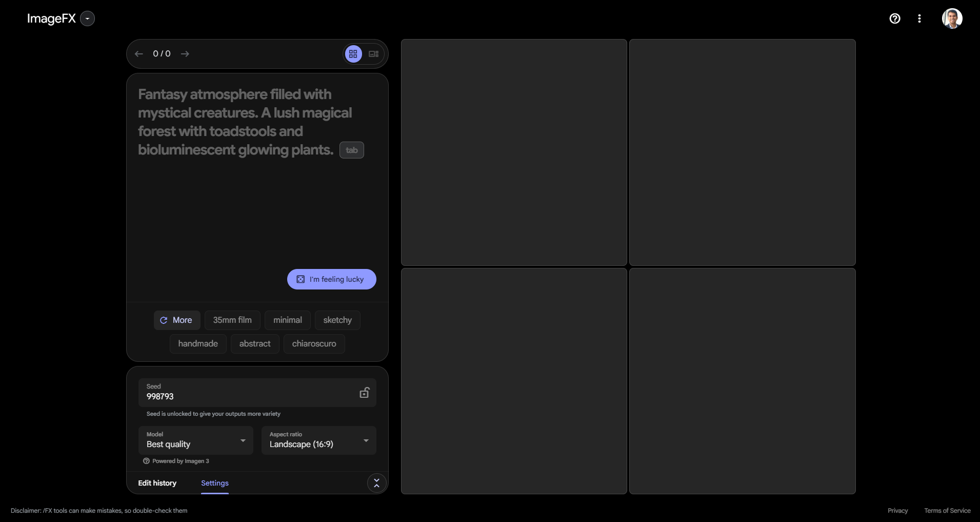Add the sketchy style chip
The height and width of the screenshot is (522, 980).
pos(337,320)
